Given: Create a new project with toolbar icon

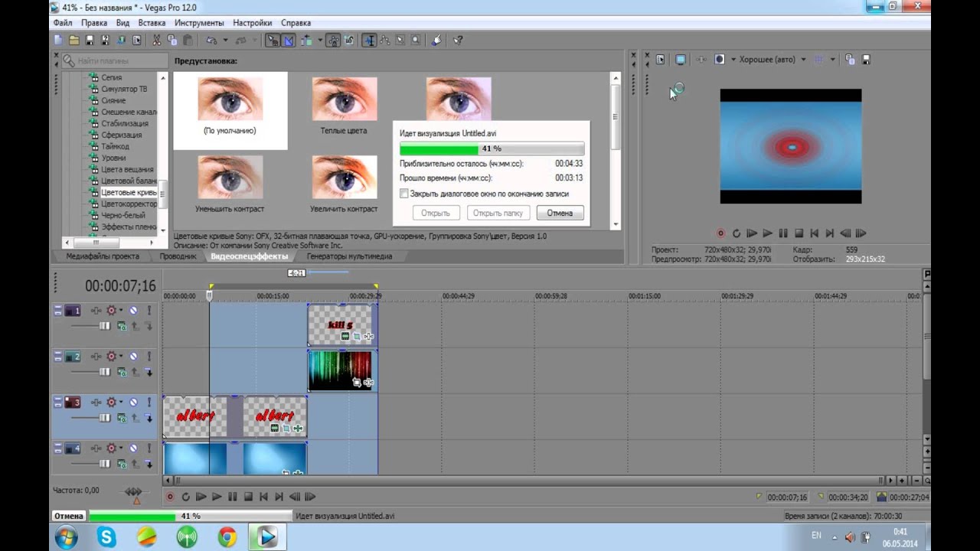Looking at the screenshot, I should pyautogui.click(x=58, y=40).
